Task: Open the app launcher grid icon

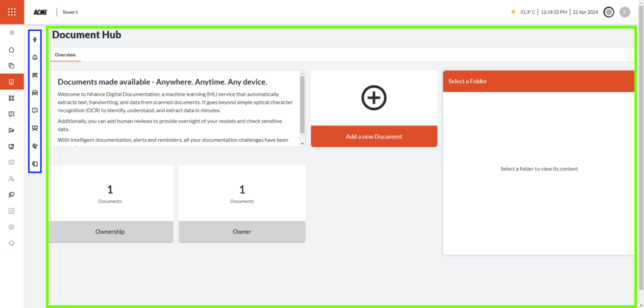Action: 11,12
